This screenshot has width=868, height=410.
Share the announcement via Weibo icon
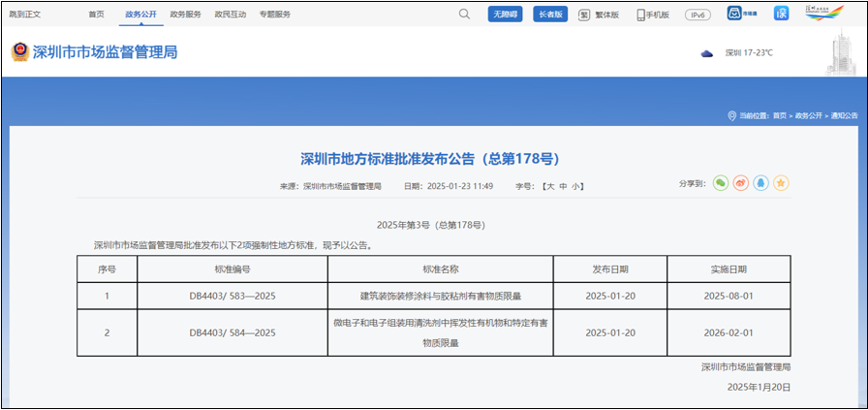[740, 183]
